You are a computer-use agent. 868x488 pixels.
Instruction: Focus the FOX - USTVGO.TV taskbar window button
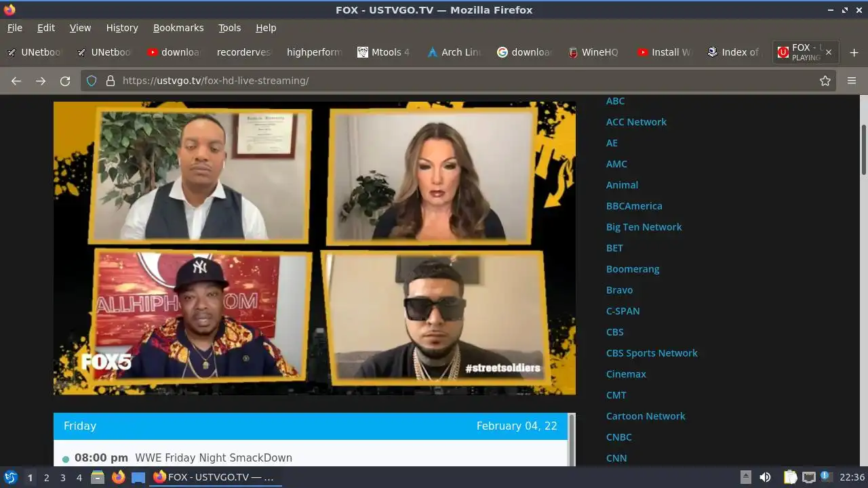[x=215, y=477]
